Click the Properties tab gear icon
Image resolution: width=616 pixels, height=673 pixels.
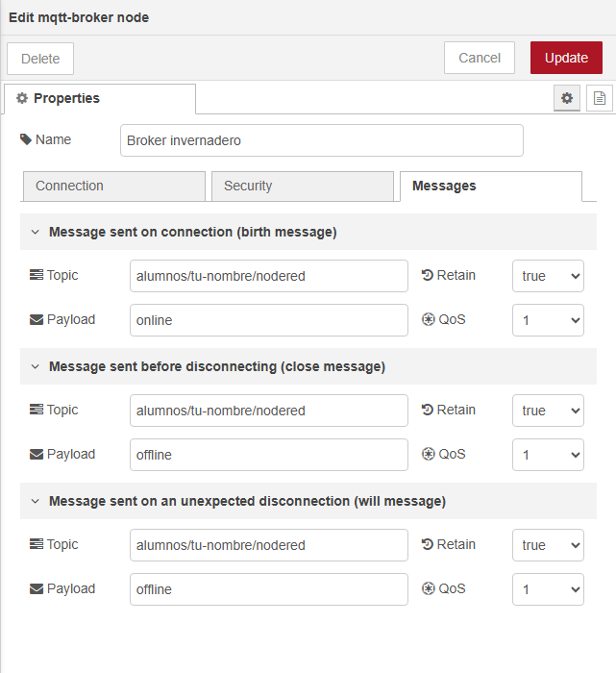(x=22, y=98)
